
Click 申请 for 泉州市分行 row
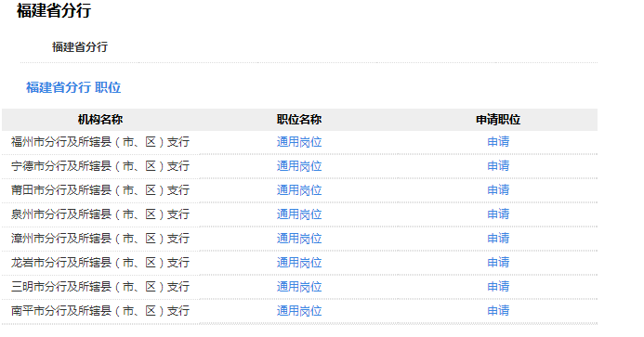pos(498,214)
